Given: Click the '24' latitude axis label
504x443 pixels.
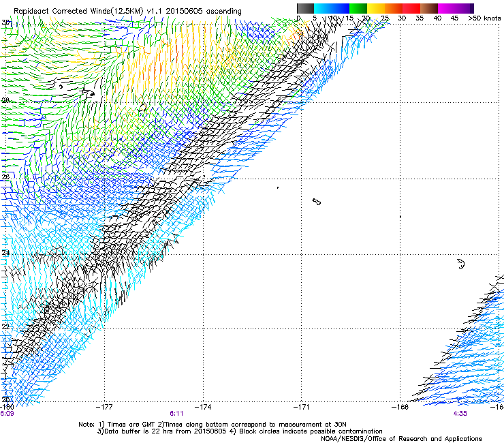Looking at the screenshot, I should pyautogui.click(x=5, y=253).
